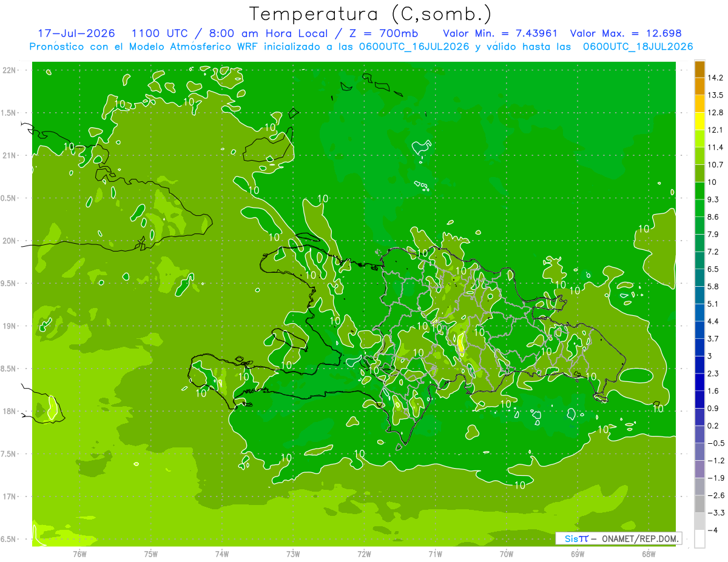Pick the green swatch between 8.6 and 9.3
The width and height of the screenshot is (728, 562).
[699, 207]
